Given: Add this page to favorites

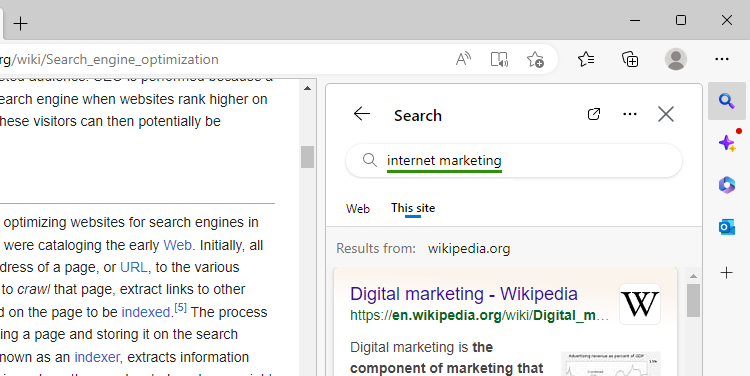Looking at the screenshot, I should point(535,59).
